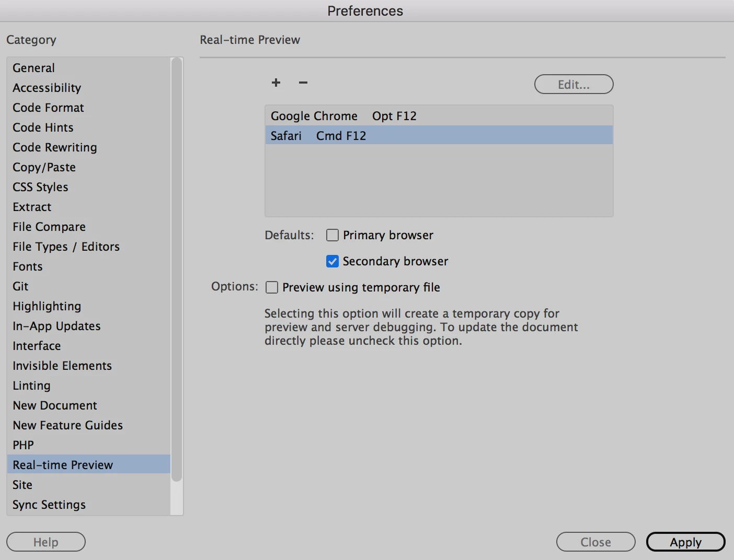This screenshot has width=734, height=560.
Task: Choose the PHP category
Action: (24, 445)
